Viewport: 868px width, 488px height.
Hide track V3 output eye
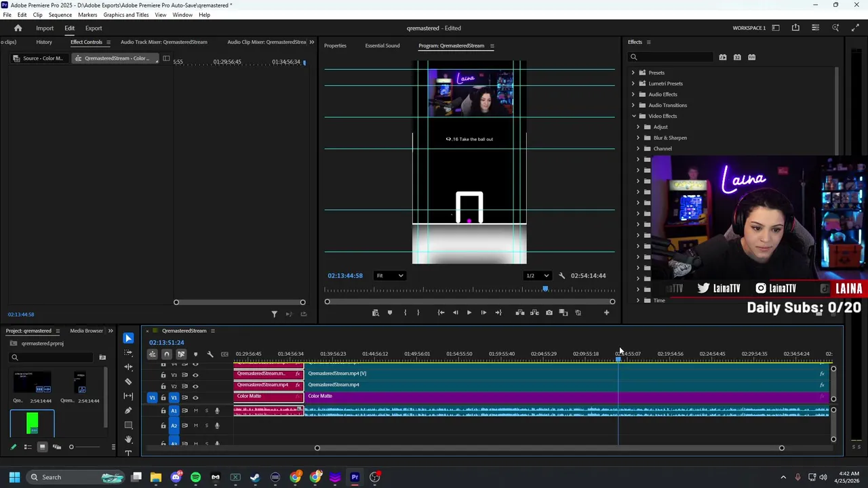(x=195, y=375)
